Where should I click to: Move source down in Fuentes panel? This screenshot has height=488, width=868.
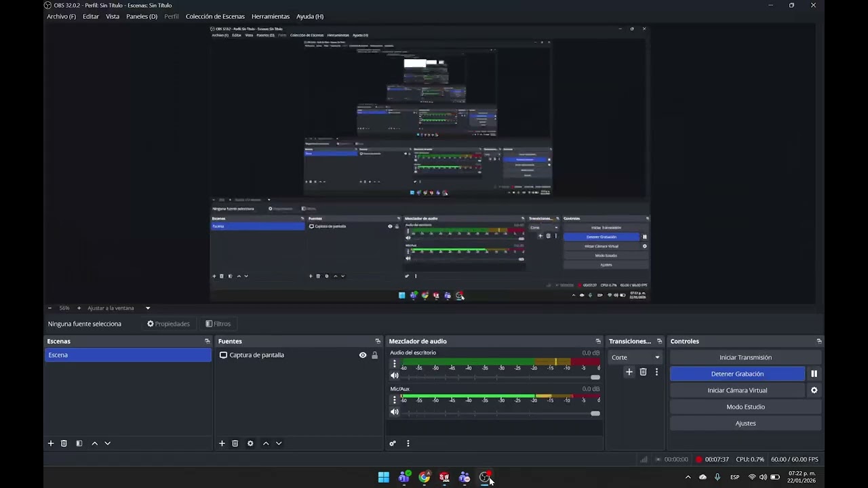(x=279, y=443)
